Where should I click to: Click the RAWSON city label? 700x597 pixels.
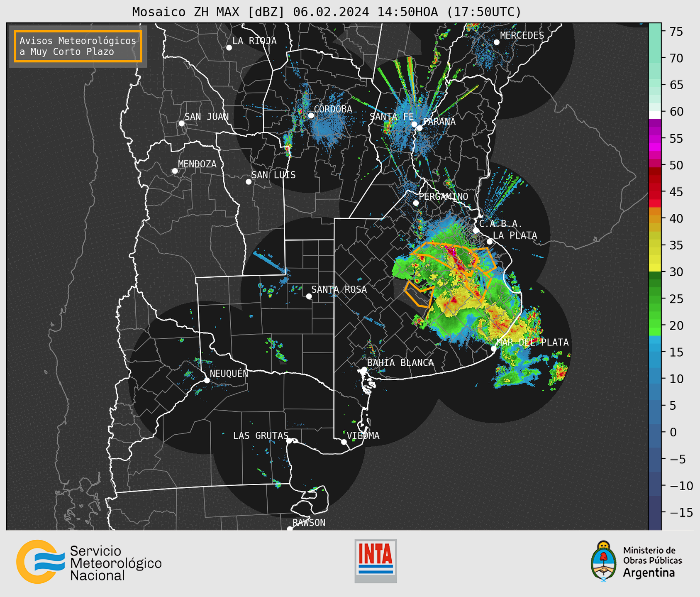click(x=309, y=523)
